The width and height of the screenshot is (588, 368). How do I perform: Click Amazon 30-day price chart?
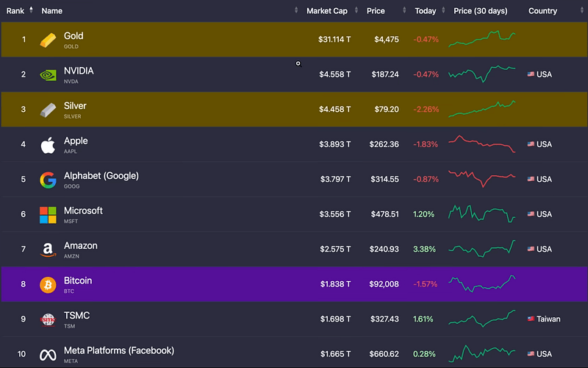click(x=482, y=249)
